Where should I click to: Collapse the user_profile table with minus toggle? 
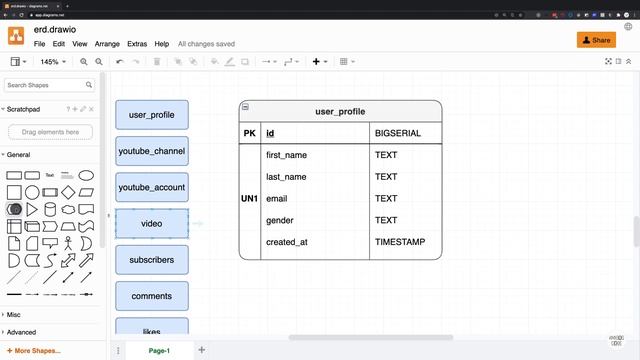point(245,107)
